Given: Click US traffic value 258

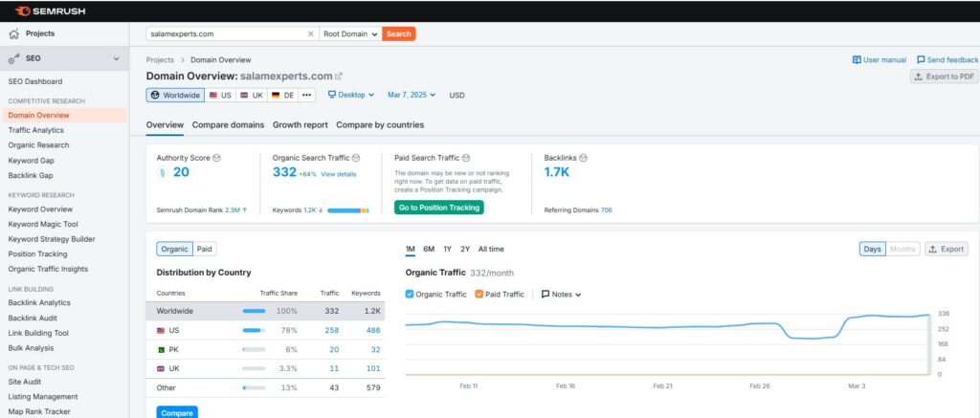Looking at the screenshot, I should (332, 331).
